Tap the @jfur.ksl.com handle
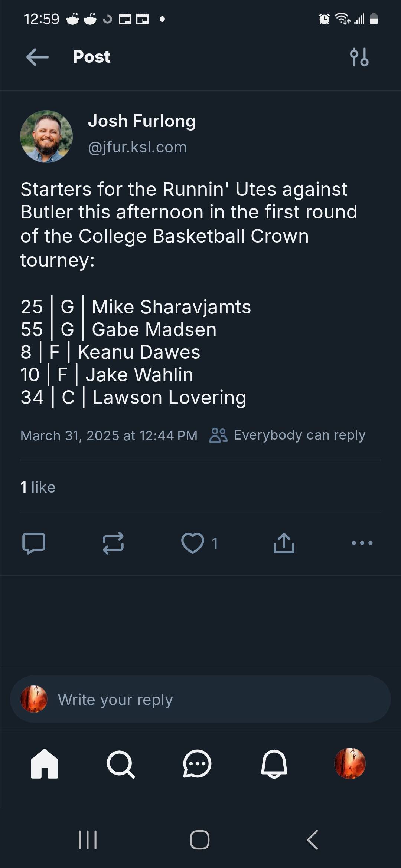The width and height of the screenshot is (401, 868). [x=137, y=147]
